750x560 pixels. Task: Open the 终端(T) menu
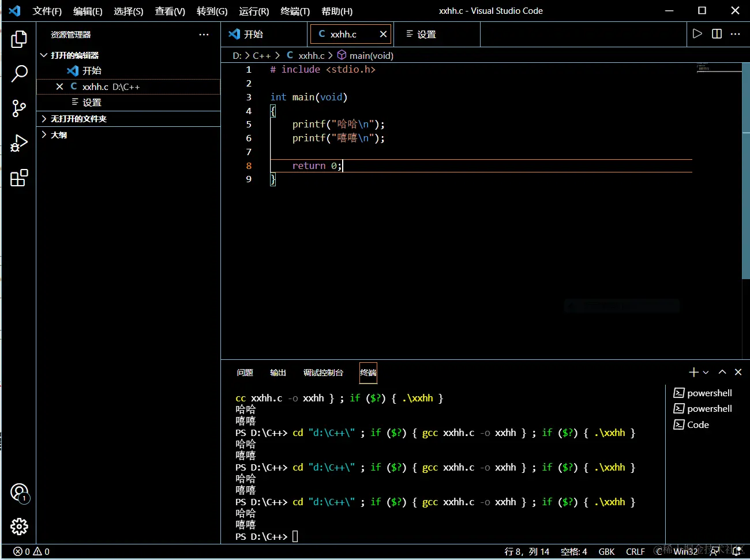[x=295, y=11]
